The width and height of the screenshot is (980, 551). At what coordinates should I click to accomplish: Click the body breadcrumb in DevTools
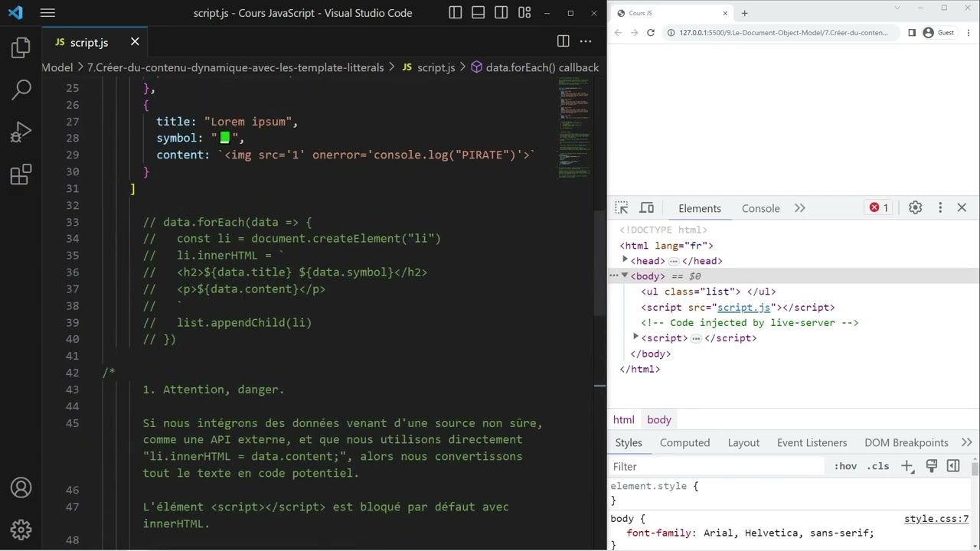[x=659, y=419]
